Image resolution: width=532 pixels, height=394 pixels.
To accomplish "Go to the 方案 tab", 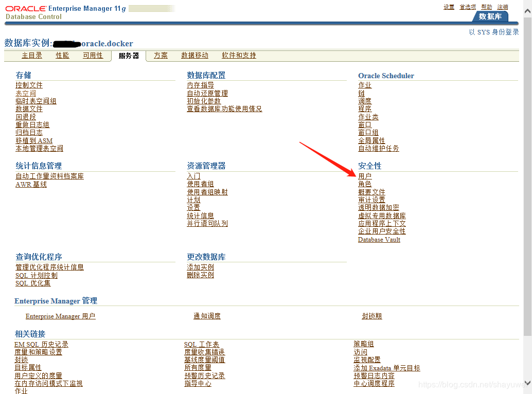I will (x=161, y=55).
